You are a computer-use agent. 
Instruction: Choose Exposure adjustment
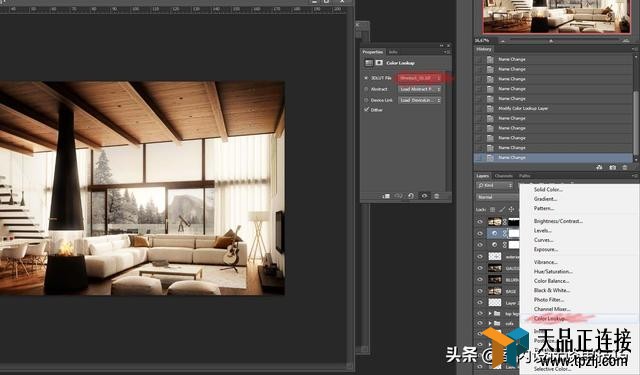click(x=546, y=249)
